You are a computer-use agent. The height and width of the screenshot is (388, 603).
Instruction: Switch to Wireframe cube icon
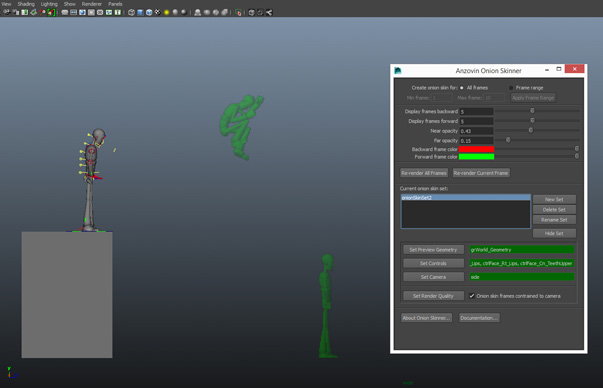131,12
